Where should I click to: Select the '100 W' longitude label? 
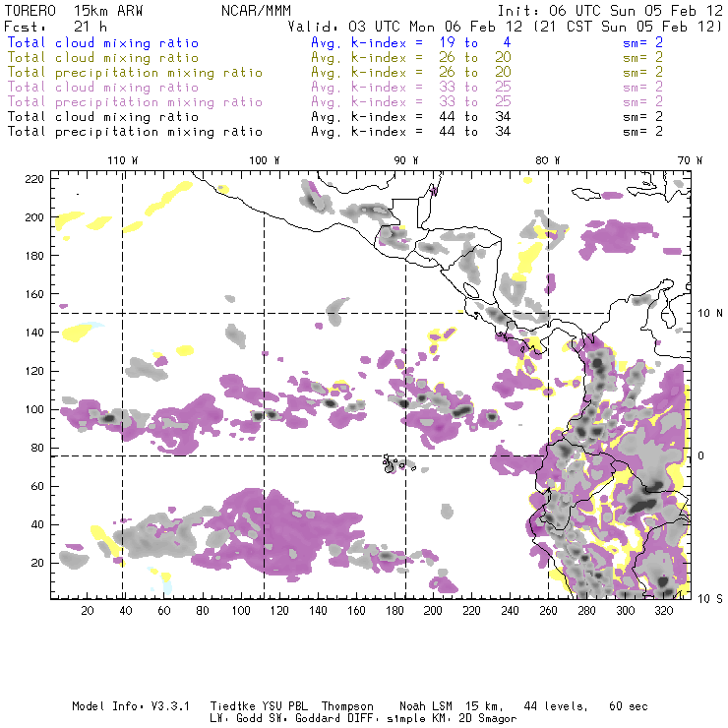[x=265, y=160]
